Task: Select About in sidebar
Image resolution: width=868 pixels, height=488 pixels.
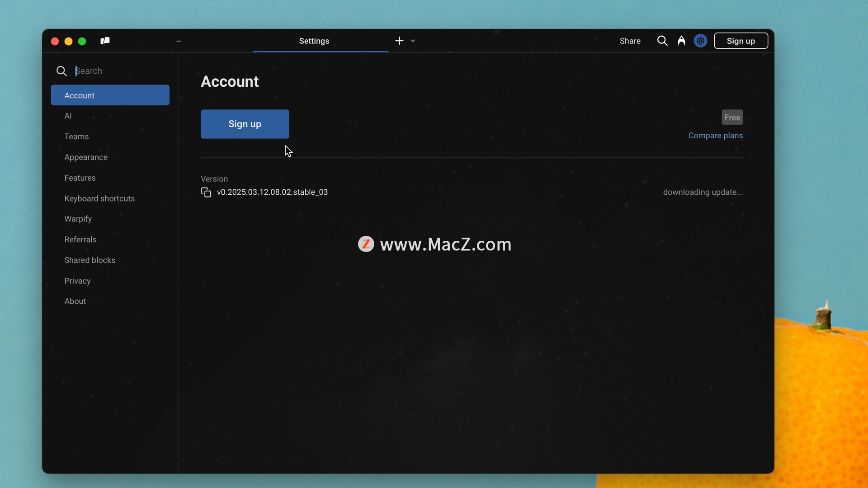Action: click(x=110, y=301)
